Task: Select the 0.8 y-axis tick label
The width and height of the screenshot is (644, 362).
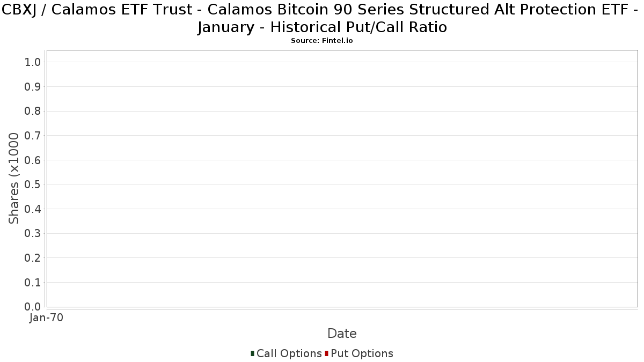Action: pyautogui.click(x=33, y=111)
